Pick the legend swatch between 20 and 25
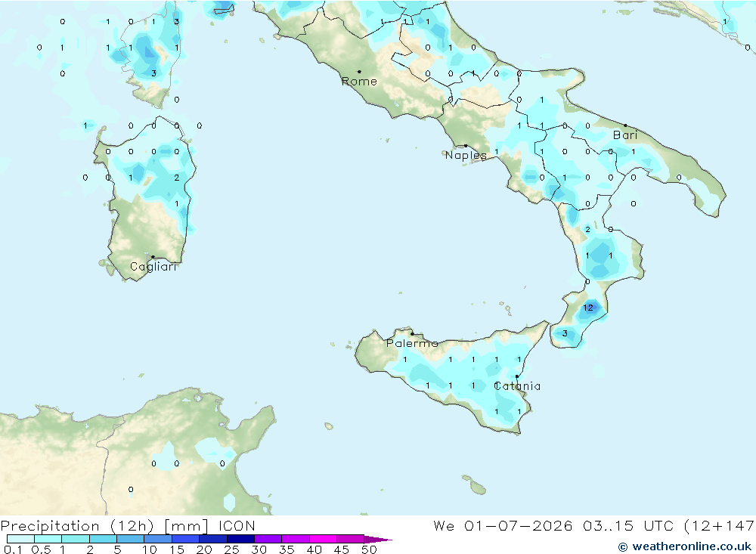The image size is (756, 554). [x=213, y=539]
